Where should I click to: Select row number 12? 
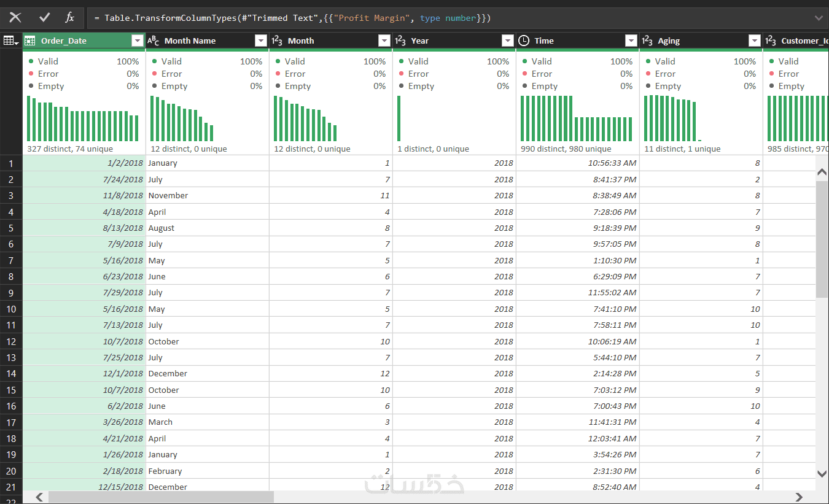click(11, 341)
